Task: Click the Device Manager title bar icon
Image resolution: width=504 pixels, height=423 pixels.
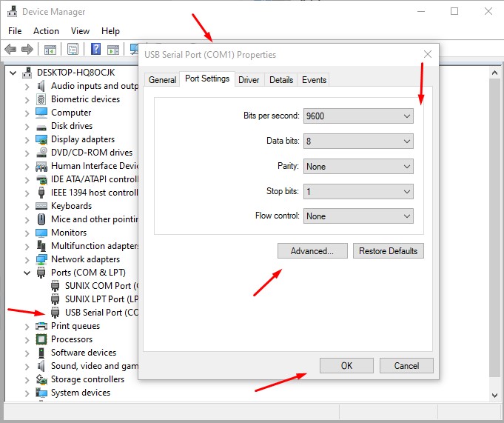Action: click(13, 11)
